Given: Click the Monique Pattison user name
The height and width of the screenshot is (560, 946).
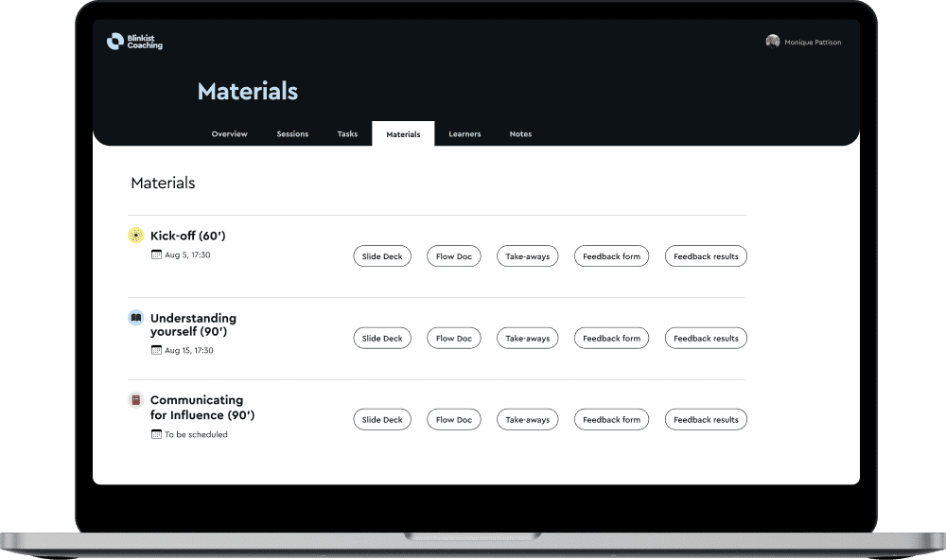Looking at the screenshot, I should coord(813,43).
